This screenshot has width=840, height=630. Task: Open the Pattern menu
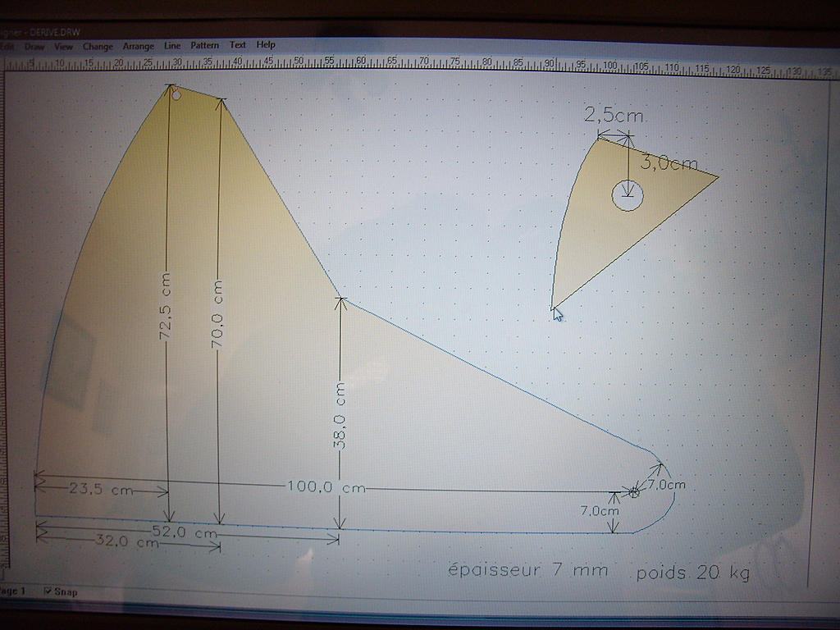click(204, 45)
